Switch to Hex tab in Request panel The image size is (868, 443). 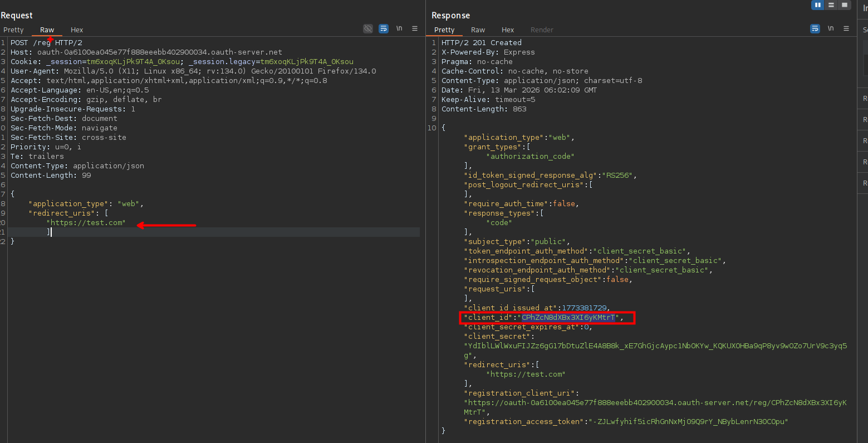pos(77,30)
